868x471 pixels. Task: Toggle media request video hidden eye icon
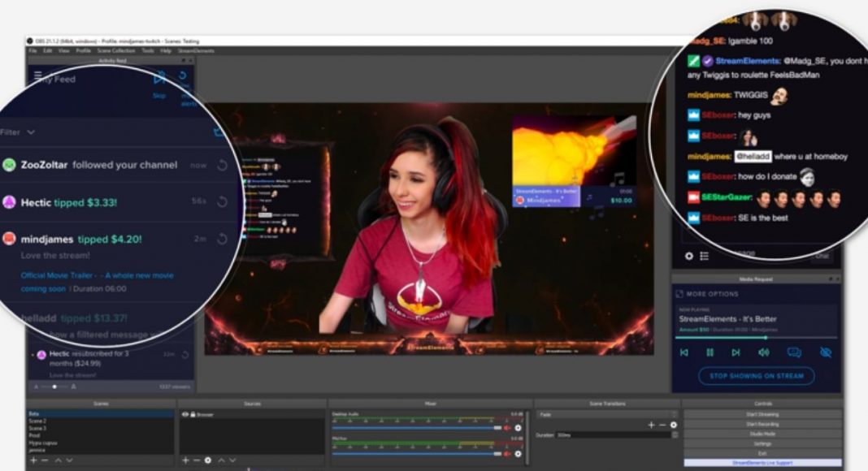point(826,352)
